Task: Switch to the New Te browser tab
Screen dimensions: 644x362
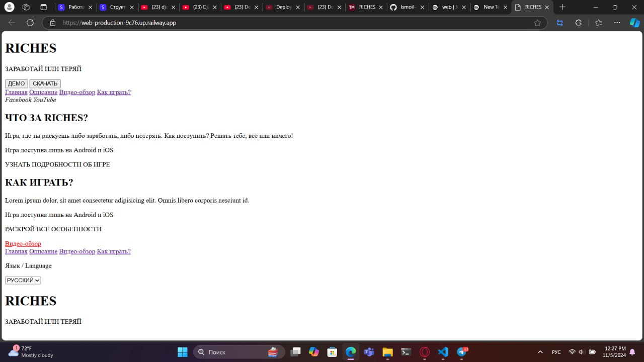Action: coord(490,7)
